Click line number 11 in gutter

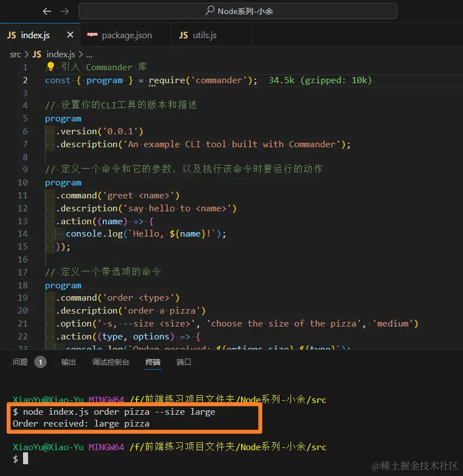click(22, 195)
